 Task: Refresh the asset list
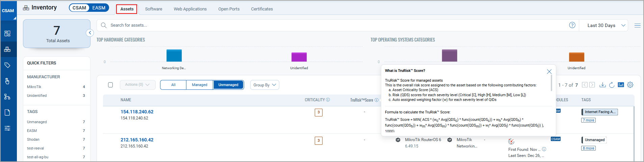(612, 85)
